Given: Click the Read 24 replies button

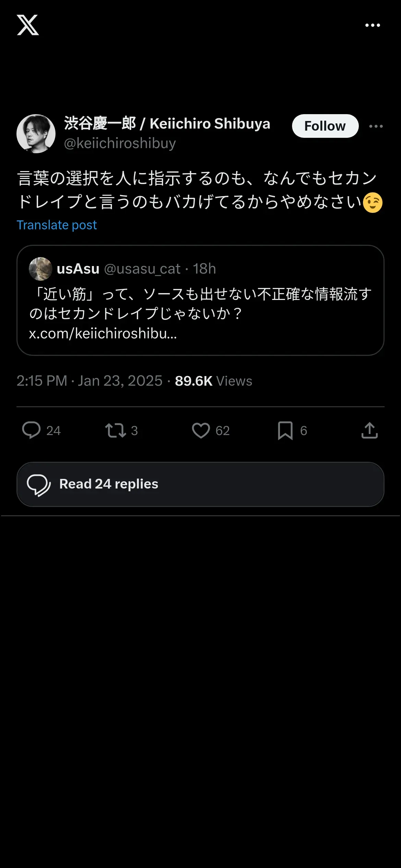Looking at the screenshot, I should pos(200,484).
